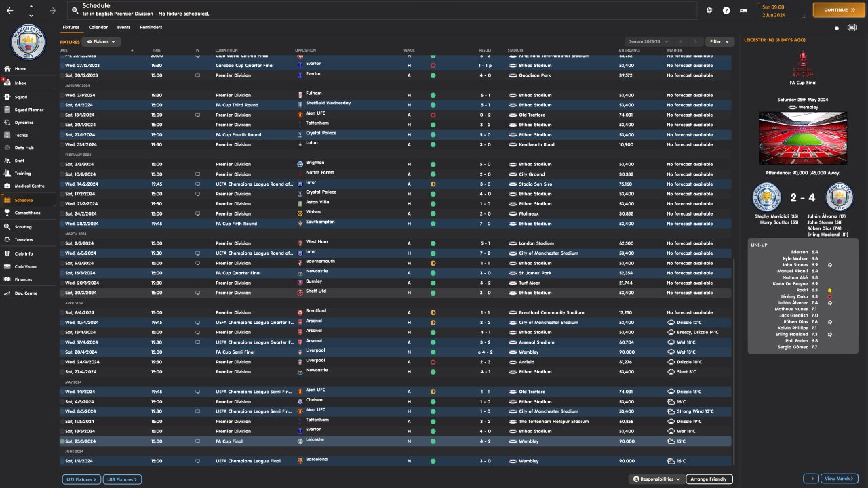Open U18 Fixtures link
868x488 pixels.
point(122,479)
